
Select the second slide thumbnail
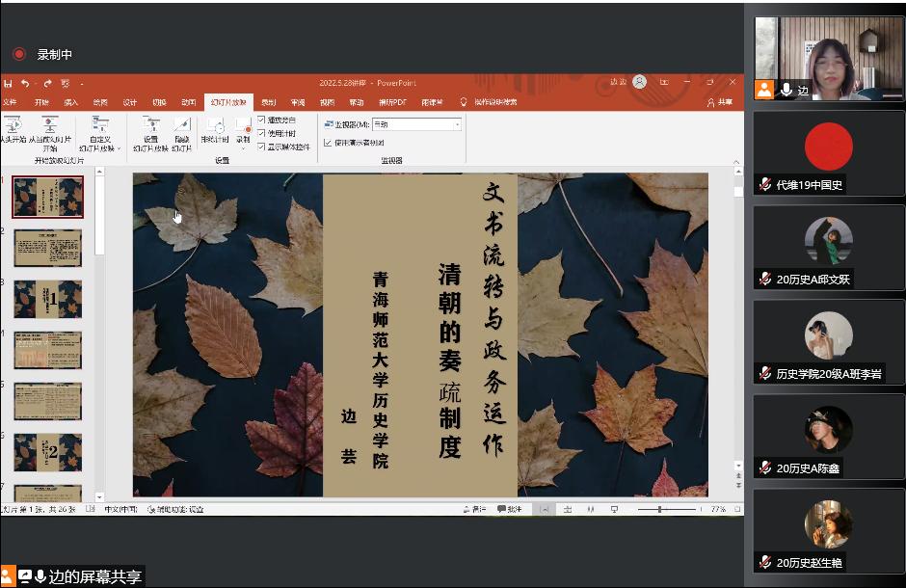47,248
